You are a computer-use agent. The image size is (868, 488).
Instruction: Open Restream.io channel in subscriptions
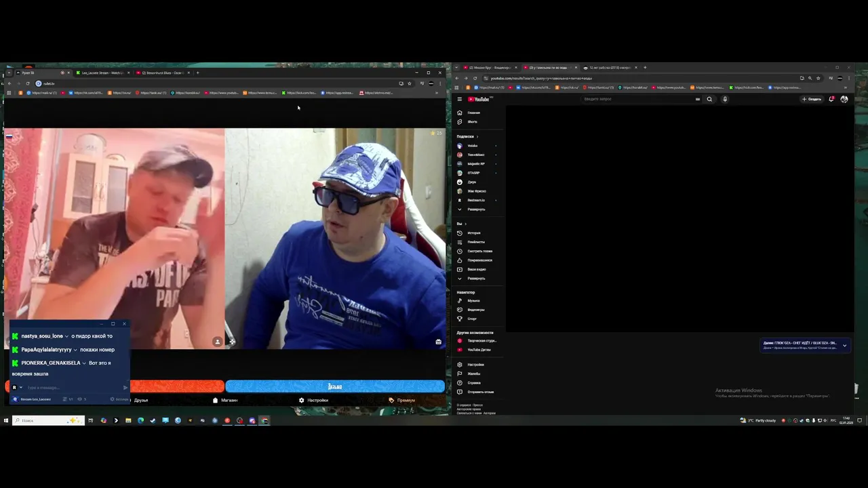tap(478, 200)
